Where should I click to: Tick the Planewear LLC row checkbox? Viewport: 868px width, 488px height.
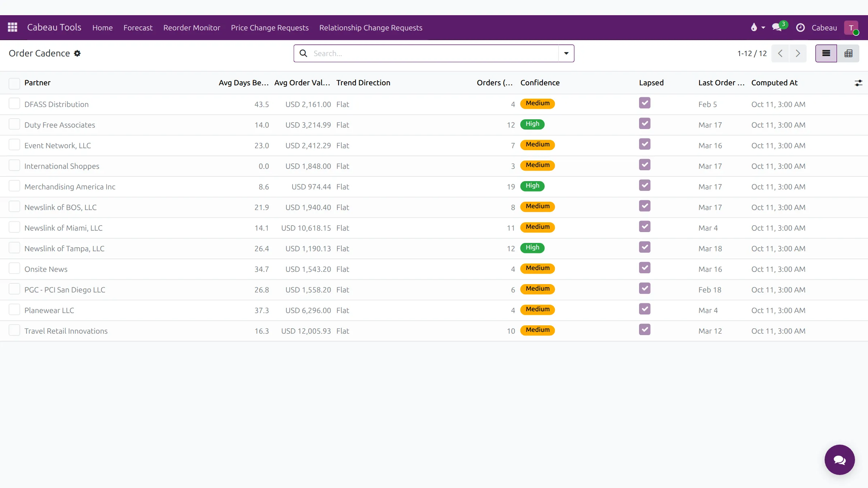(x=14, y=310)
